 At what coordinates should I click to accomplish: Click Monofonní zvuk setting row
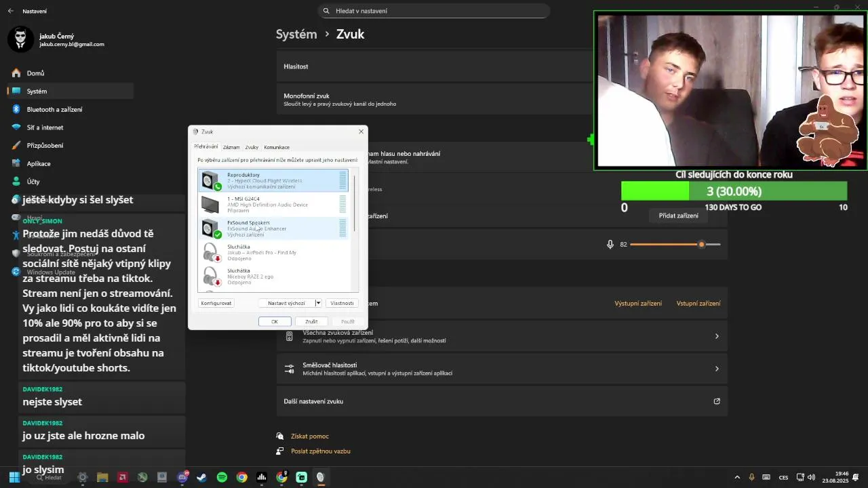pyautogui.click(x=435, y=100)
